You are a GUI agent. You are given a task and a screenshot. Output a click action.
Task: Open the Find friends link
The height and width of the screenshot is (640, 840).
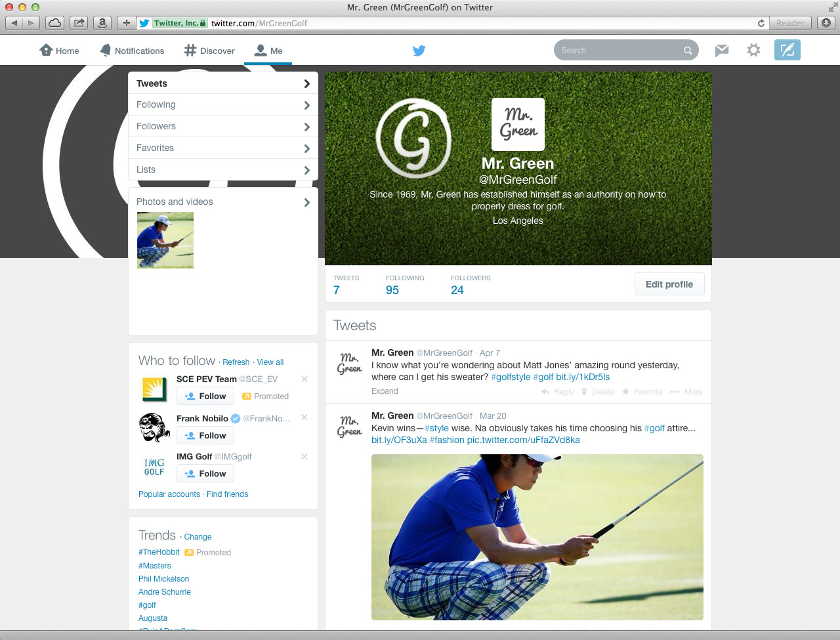coord(228,494)
